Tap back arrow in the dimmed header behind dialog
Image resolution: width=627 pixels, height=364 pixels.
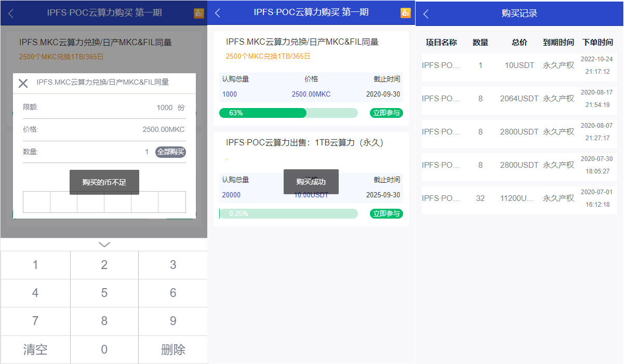[11, 14]
